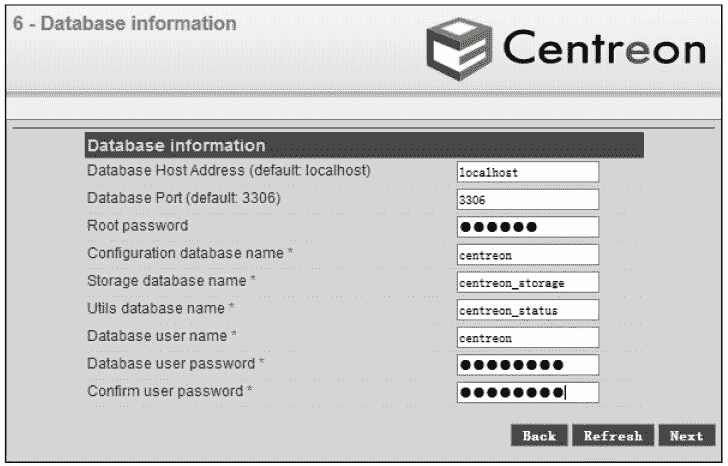The image size is (728, 466).
Task: Click the 'Confirm user password *' label
Action: click(169, 391)
